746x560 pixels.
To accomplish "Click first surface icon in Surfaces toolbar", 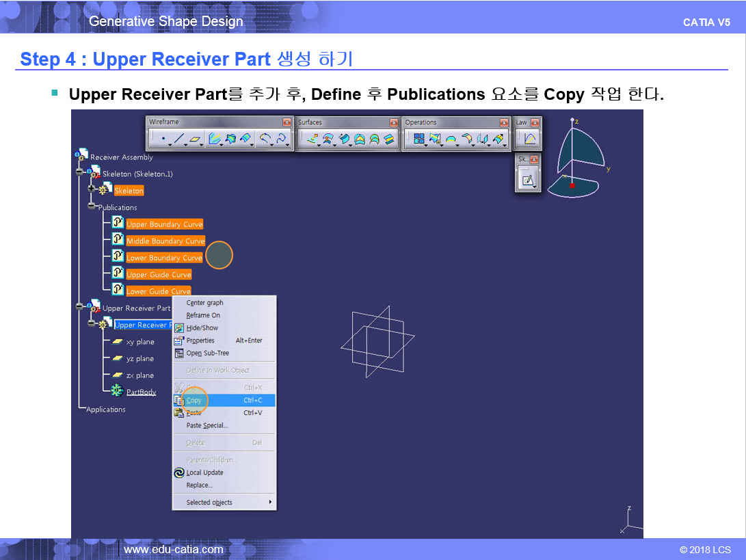I will pos(311,139).
